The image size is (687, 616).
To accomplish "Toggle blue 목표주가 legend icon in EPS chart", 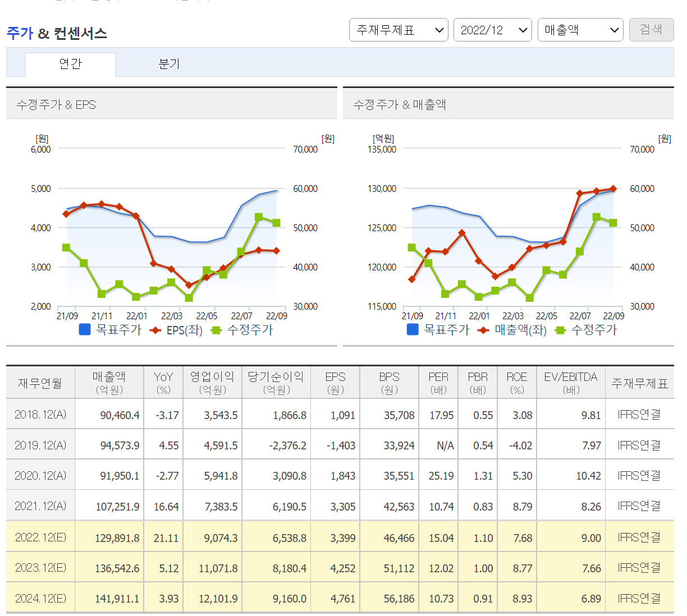I will (85, 329).
